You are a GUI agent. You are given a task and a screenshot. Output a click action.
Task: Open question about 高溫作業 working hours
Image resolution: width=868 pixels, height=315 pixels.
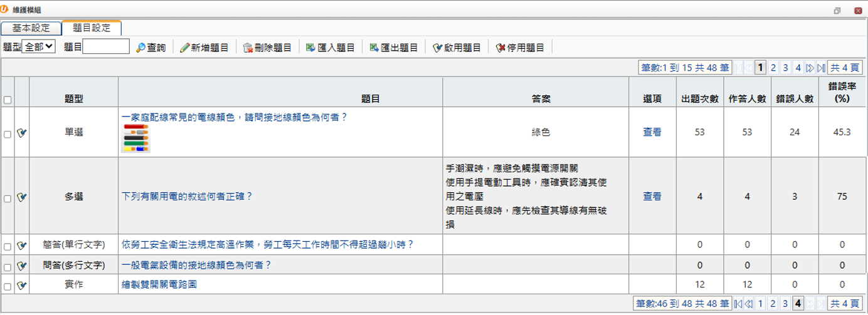coord(268,244)
